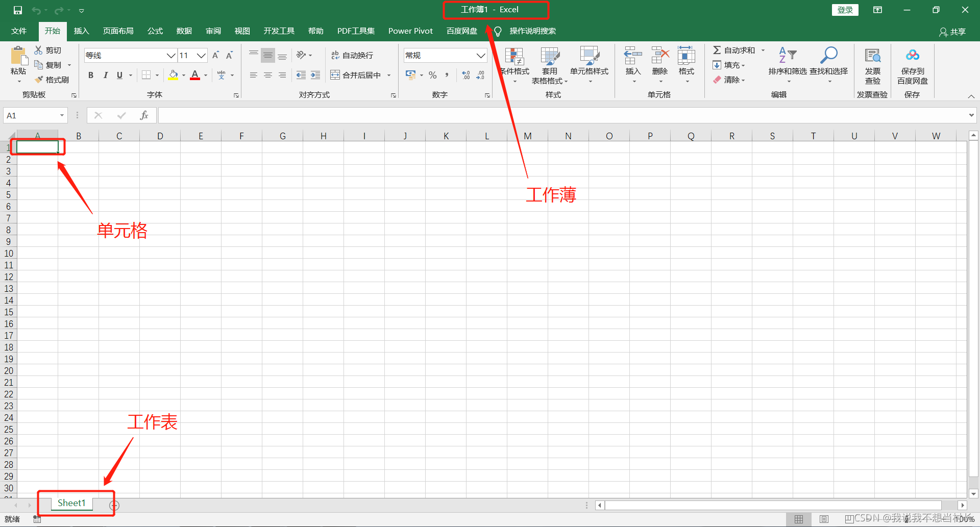The width and height of the screenshot is (980, 527).
Task: Open Format as Table icon
Action: (550, 56)
